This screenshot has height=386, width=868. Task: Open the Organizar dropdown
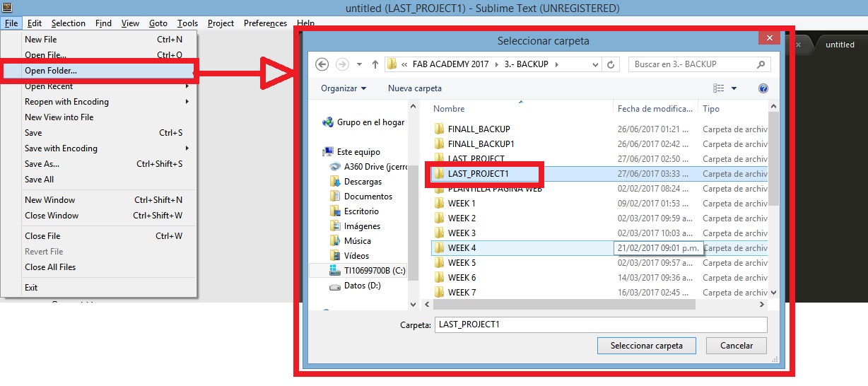coord(344,88)
